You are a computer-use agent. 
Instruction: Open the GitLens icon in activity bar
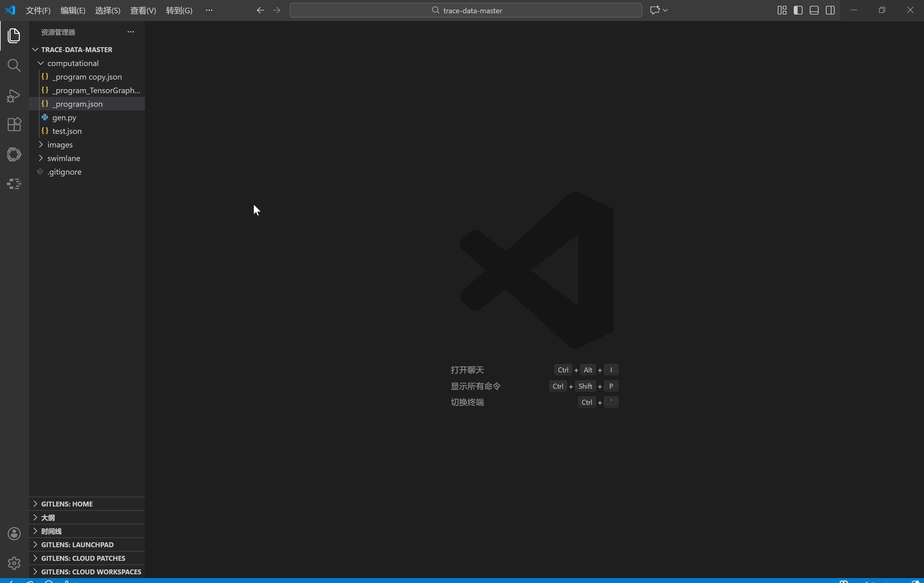(14, 154)
